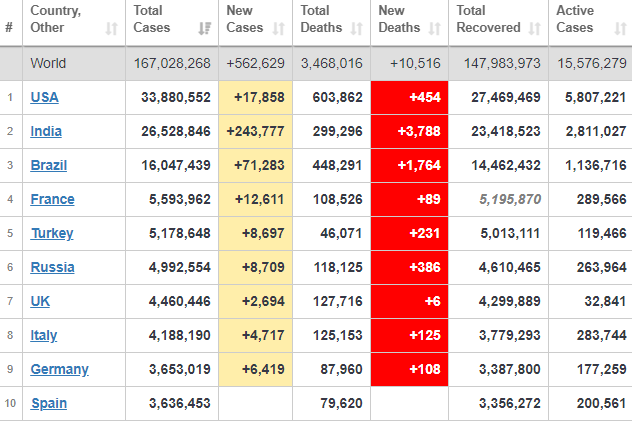Select Italy new deaths +125 cell
632x421 pixels.
pos(410,335)
